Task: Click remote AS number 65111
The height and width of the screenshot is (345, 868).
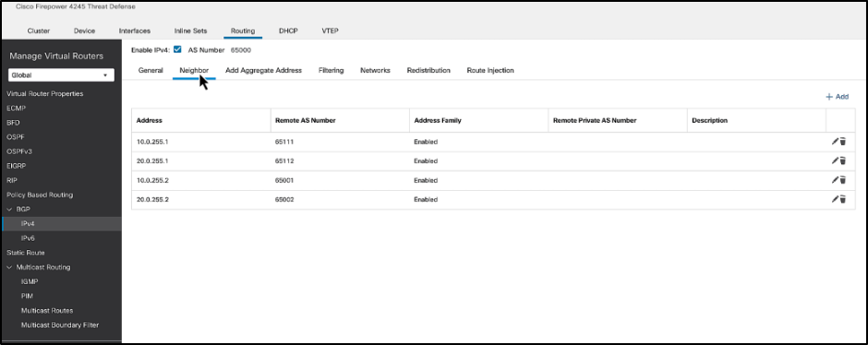Action: 283,141
